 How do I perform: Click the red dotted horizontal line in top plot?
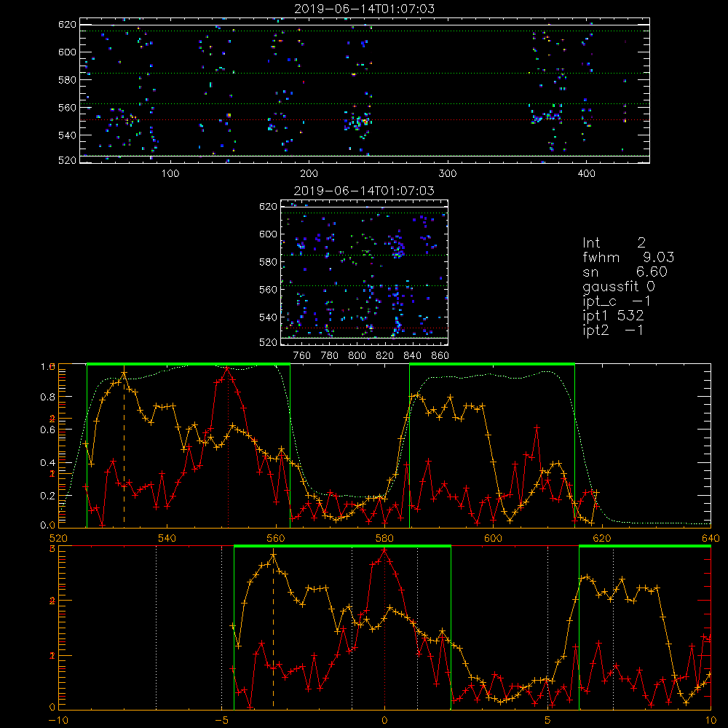point(364,120)
